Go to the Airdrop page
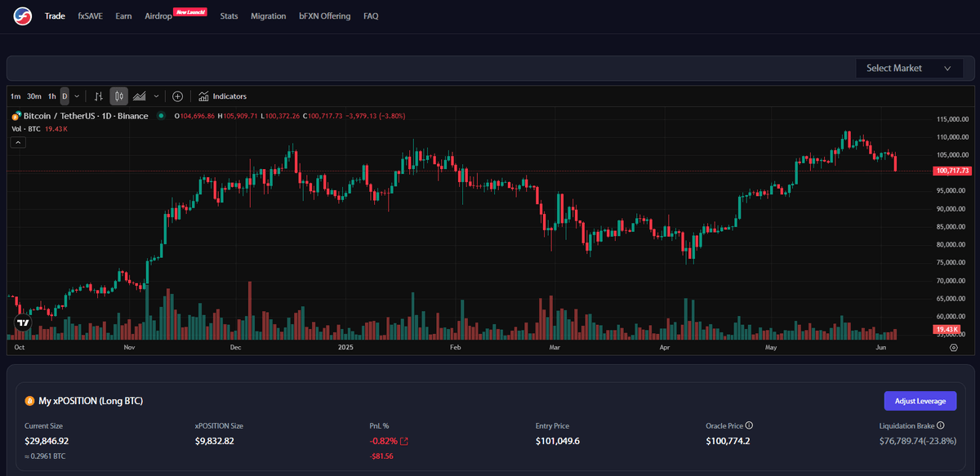Viewport: 980px width, 476px height. [x=158, y=16]
